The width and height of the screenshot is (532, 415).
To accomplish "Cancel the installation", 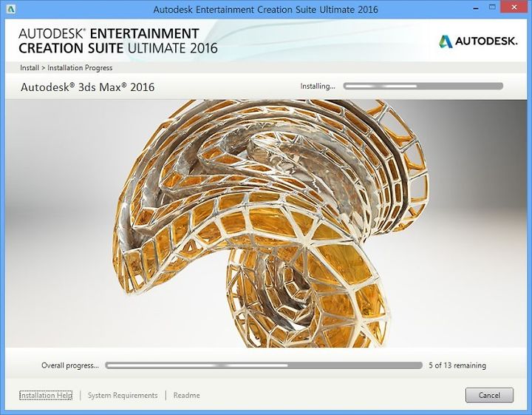I will 489,395.
